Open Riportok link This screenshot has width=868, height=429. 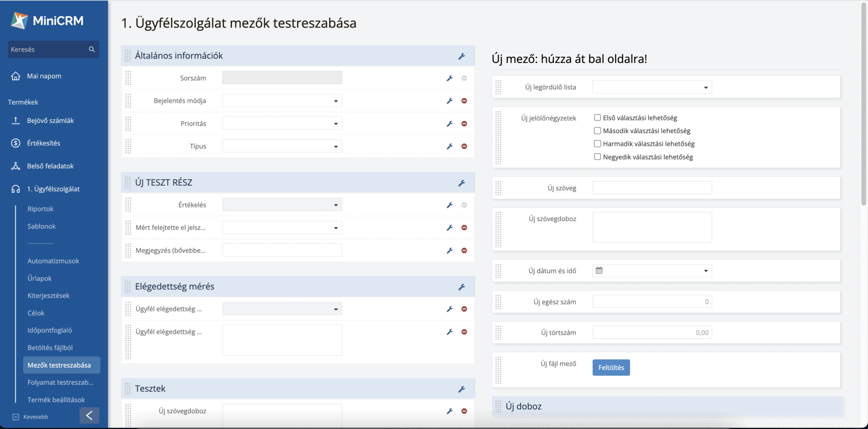[x=41, y=209]
